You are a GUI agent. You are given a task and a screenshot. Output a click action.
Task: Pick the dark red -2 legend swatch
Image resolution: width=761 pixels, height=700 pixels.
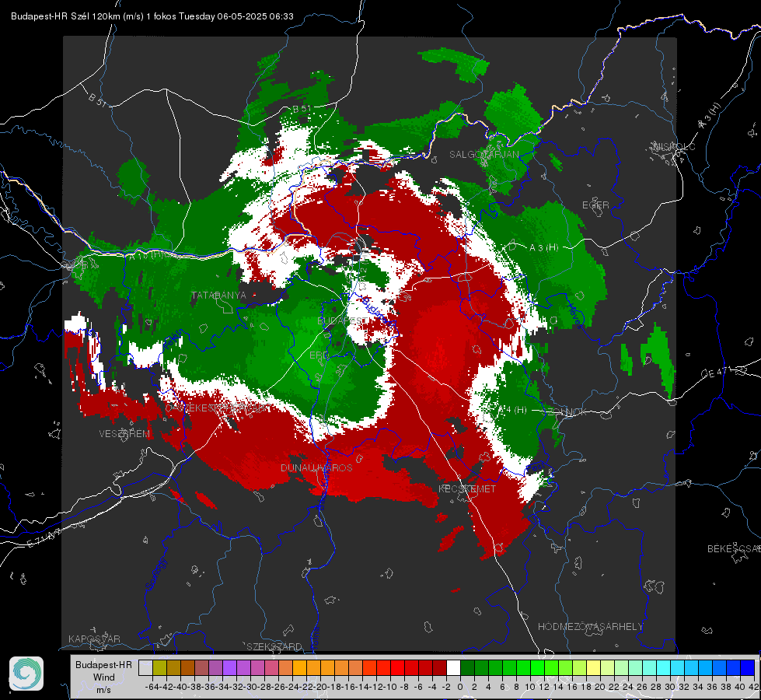tap(439, 667)
